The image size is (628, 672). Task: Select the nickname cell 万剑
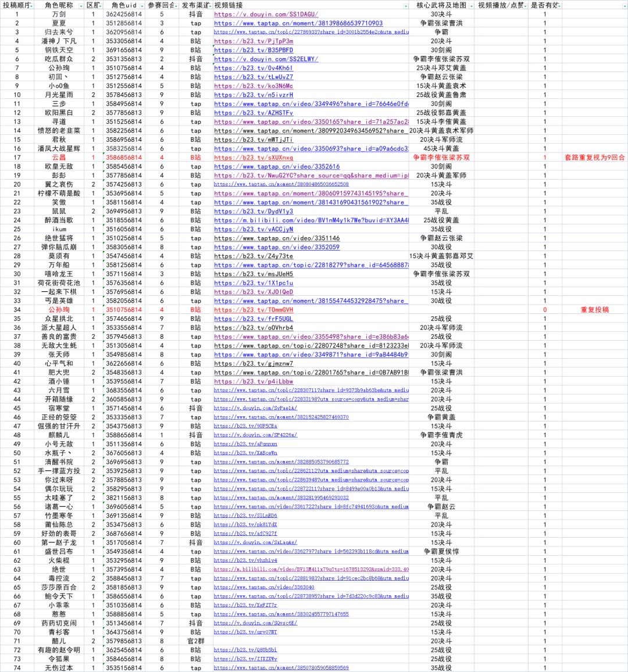(x=59, y=14)
